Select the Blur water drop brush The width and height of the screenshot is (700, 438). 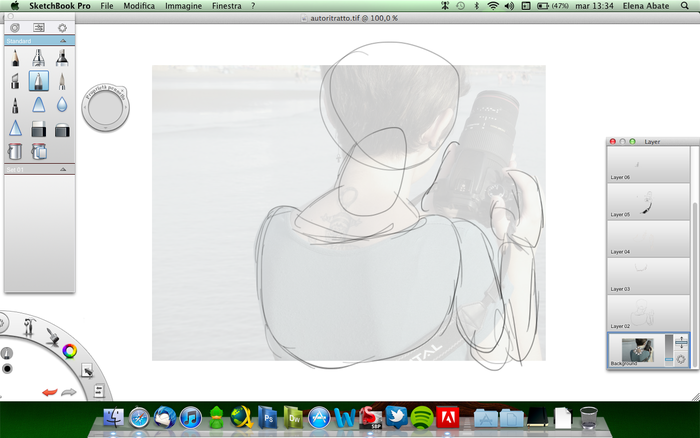[62, 105]
